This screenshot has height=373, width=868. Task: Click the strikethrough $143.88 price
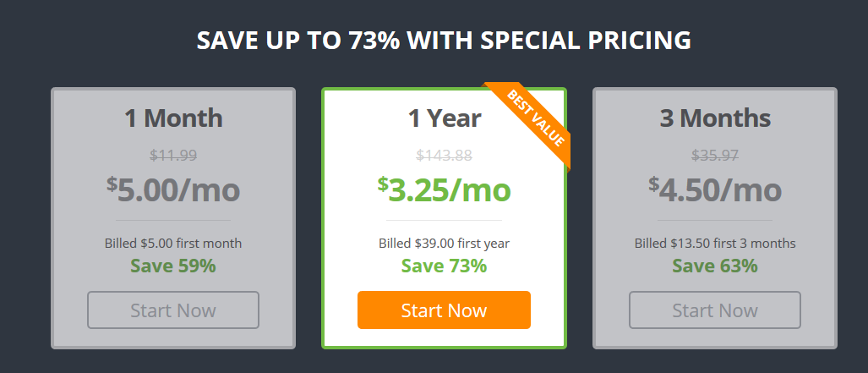[x=444, y=156]
